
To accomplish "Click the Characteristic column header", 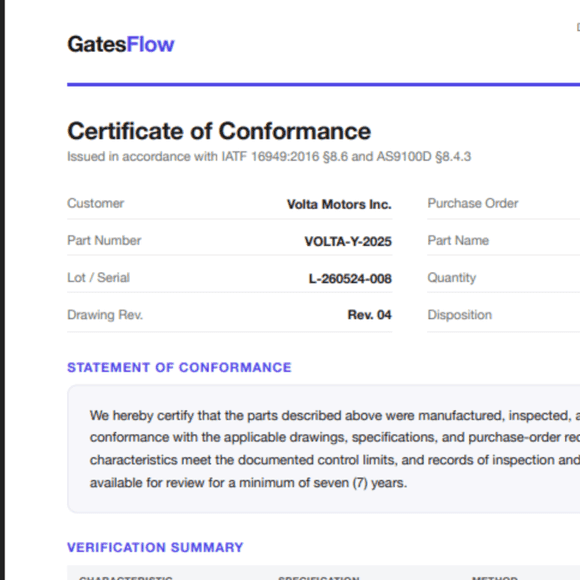I will [x=126, y=577].
